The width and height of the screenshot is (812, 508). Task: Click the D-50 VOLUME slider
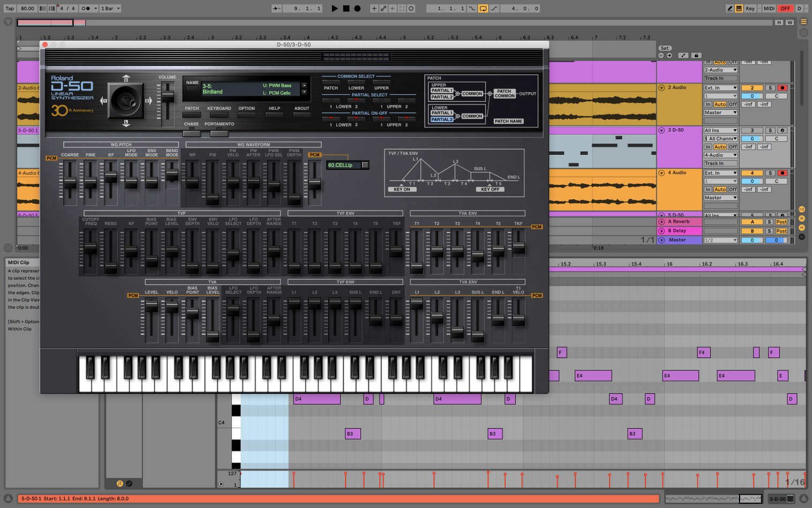click(168, 96)
